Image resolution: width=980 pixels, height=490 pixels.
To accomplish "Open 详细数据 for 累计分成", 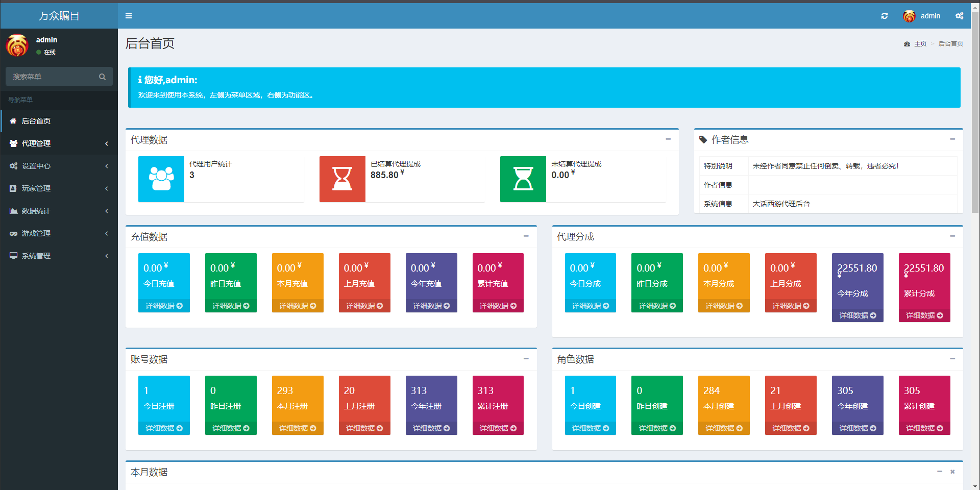I will click(924, 315).
